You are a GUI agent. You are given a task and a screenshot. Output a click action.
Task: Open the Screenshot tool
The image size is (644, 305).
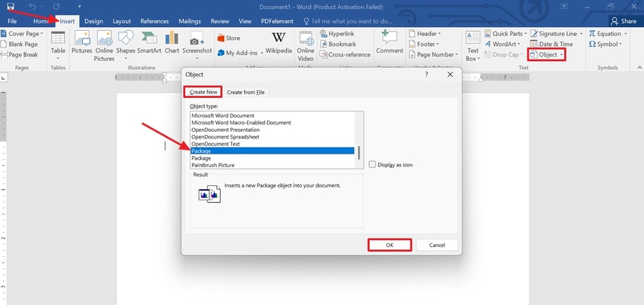(197, 45)
